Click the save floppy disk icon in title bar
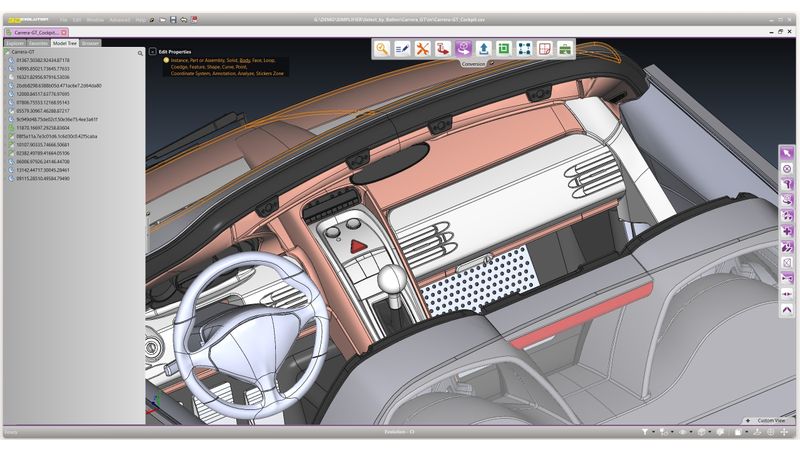Image resolution: width=800 pixels, height=450 pixels. coord(173,20)
